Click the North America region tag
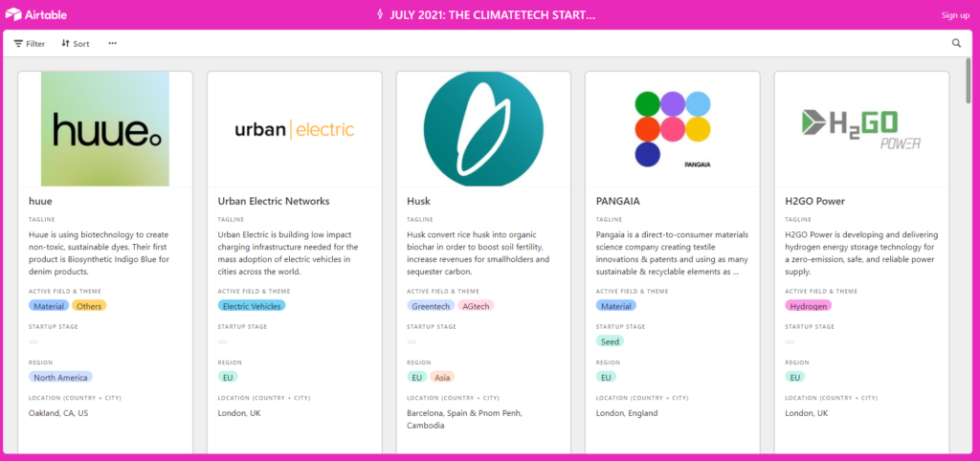Screen dimensions: 980x461 pyautogui.click(x=60, y=377)
